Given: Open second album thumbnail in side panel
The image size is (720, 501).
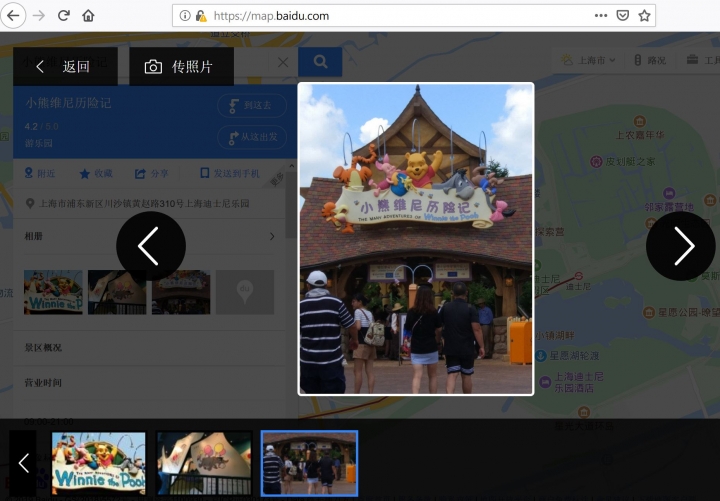Looking at the screenshot, I should click(117, 292).
